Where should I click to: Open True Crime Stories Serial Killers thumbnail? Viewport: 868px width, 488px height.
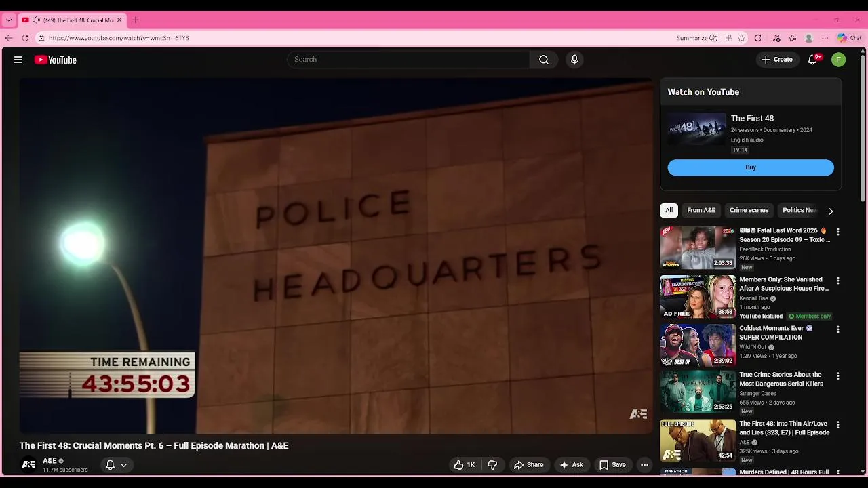pyautogui.click(x=698, y=392)
